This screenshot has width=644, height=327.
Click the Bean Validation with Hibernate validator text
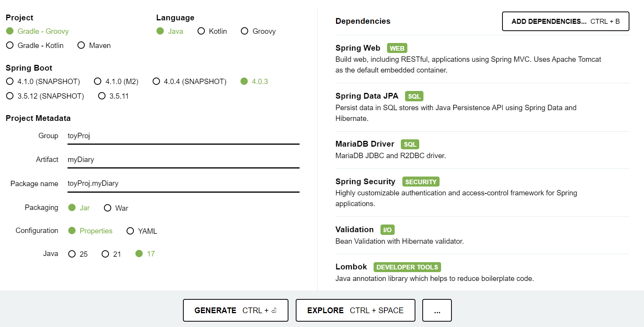click(x=400, y=241)
